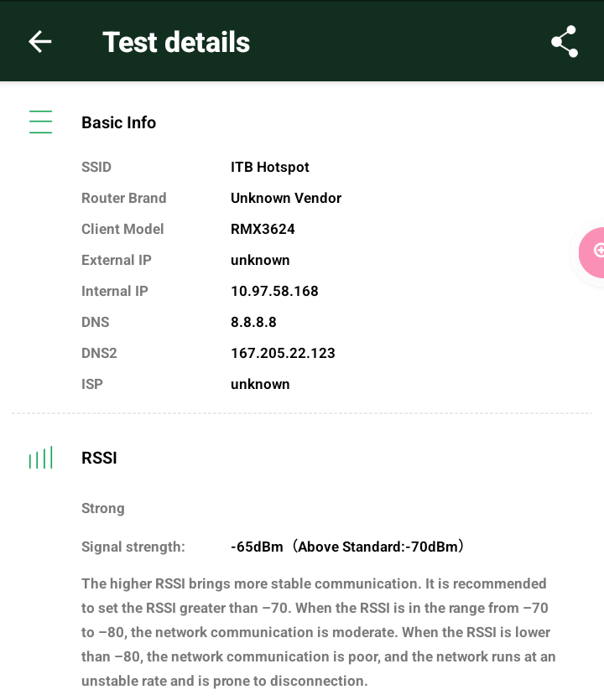Tap the pink floating button
This screenshot has width=604, height=700.
(x=594, y=251)
